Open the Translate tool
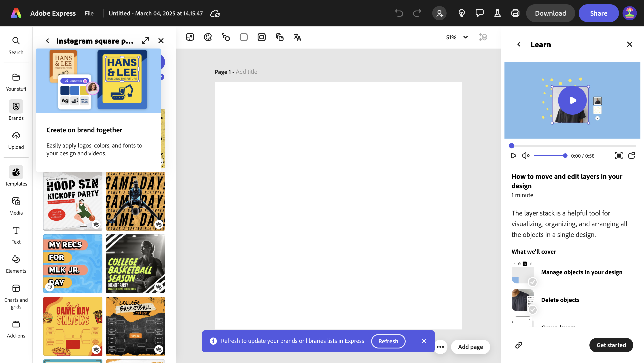 click(297, 37)
